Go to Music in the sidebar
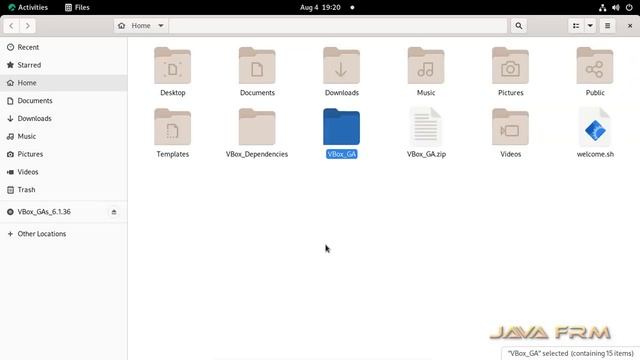This screenshot has width=640, height=360. click(64, 136)
